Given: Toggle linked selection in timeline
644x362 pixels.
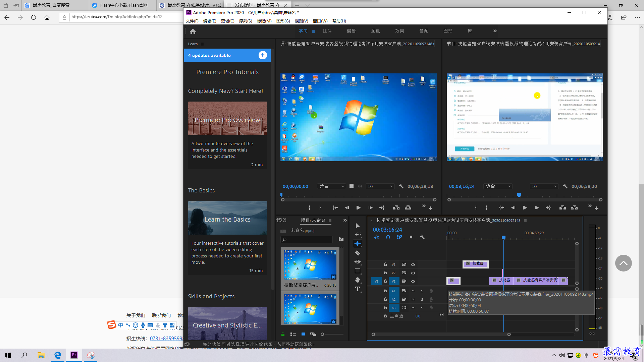Looking at the screenshot, I should tap(399, 237).
